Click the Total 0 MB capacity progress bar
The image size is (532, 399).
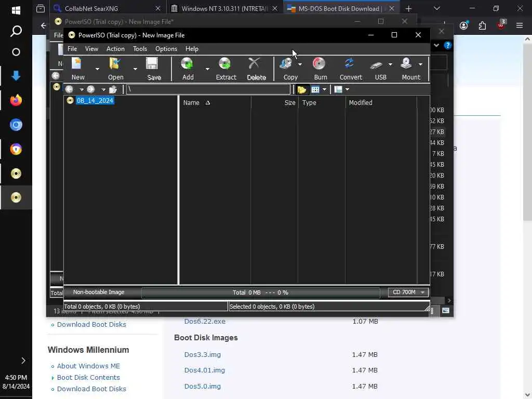(261, 292)
